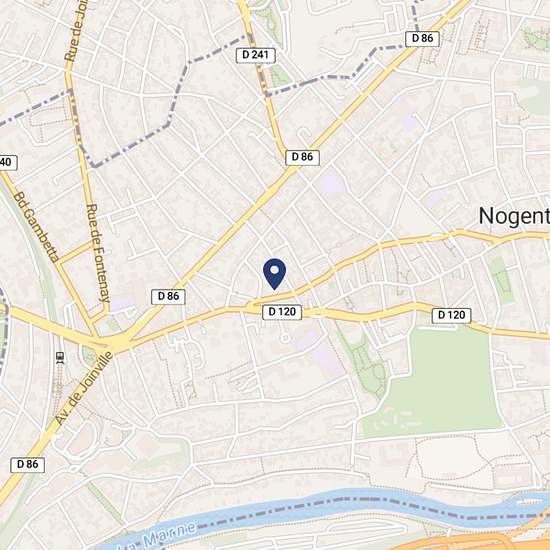The width and height of the screenshot is (550, 550).
Task: Select the D 241 road shield
Action: 255,55
